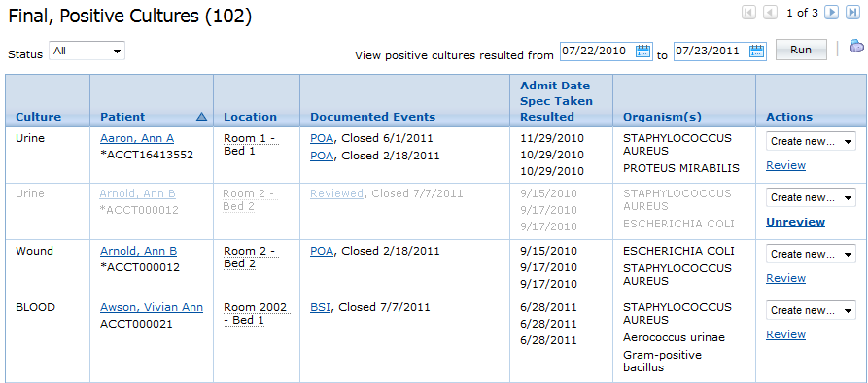868x383 pixels.
Task: Go to the first page
Action: tap(749, 13)
